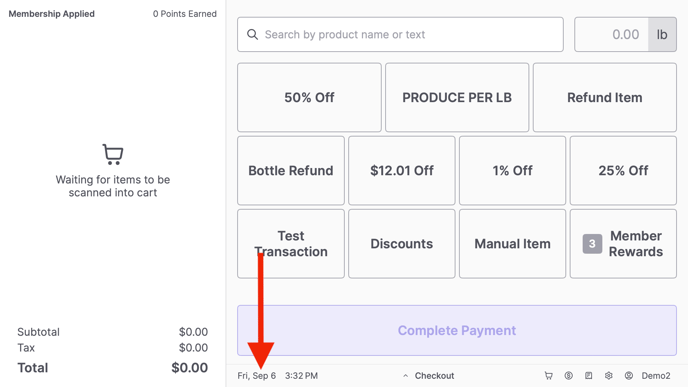The height and width of the screenshot is (387, 688).
Task: Click the member rewards badge showing 3
Action: (x=592, y=244)
